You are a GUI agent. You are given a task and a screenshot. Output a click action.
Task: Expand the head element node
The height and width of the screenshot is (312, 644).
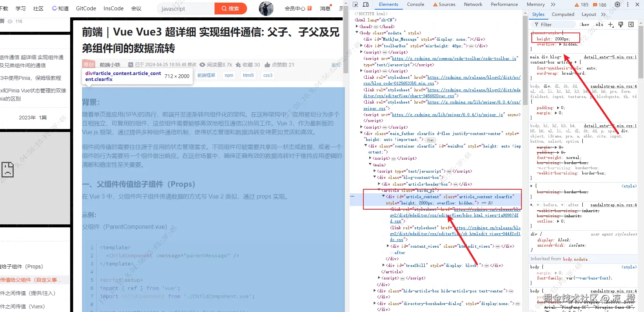(357, 27)
